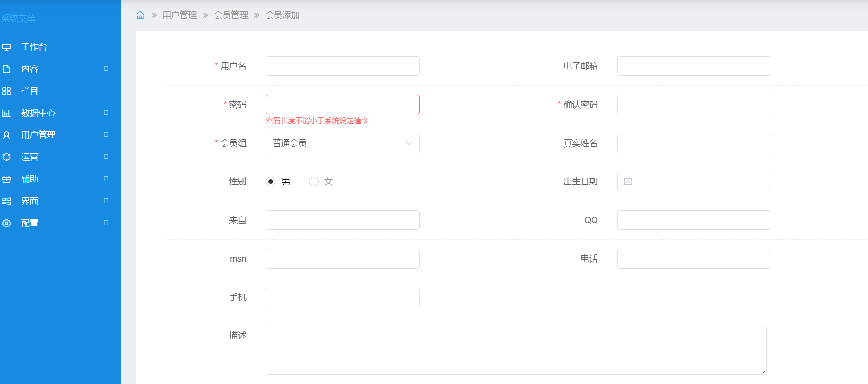Viewport: 868px width, 384px height.
Task: Click the 内容 document icon
Action: pyautogui.click(x=7, y=69)
